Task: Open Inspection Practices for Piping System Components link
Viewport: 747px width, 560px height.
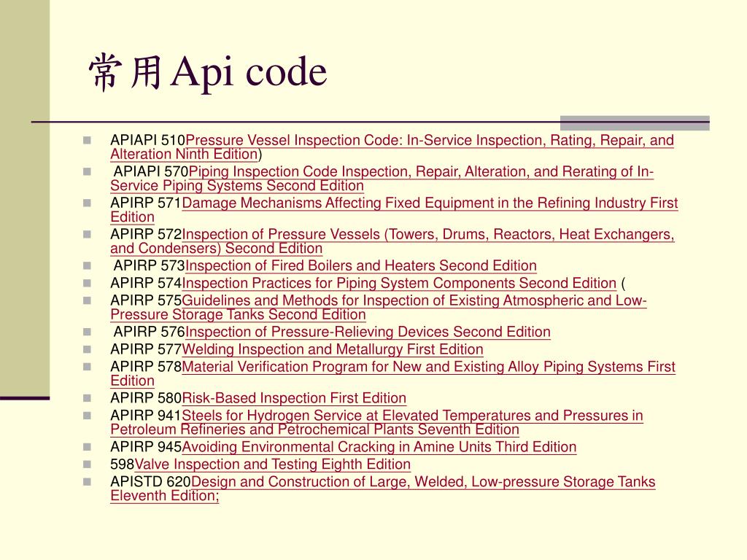Action: [399, 284]
